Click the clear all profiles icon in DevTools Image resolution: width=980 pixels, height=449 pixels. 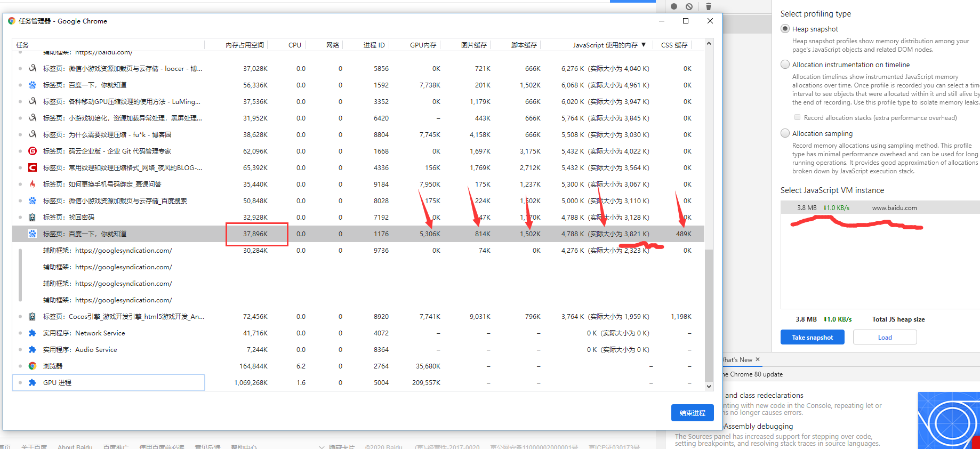[689, 6]
